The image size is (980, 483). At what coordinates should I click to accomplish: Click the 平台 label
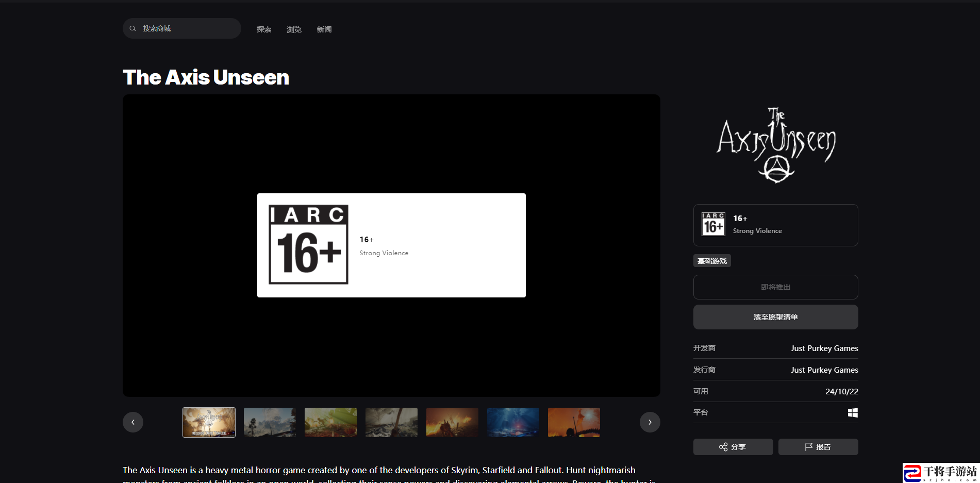click(701, 412)
